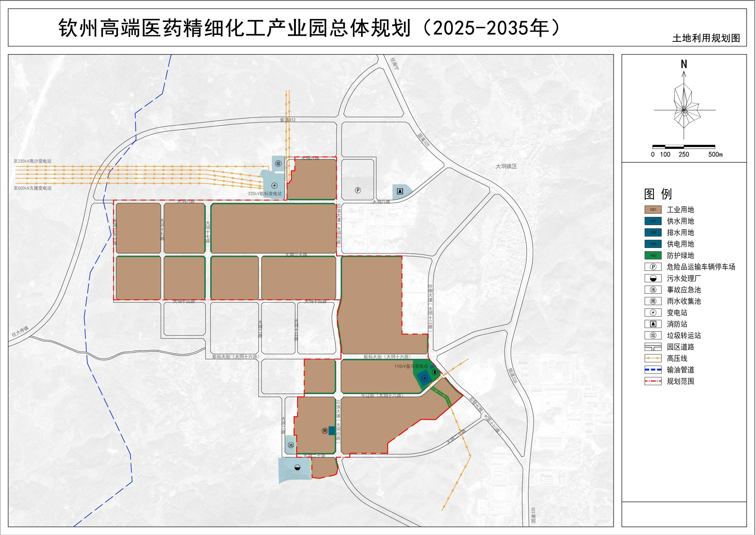This screenshot has height=535, width=756.
Task: Click the 输油管道 blue dashed legend sample
Action: (653, 370)
